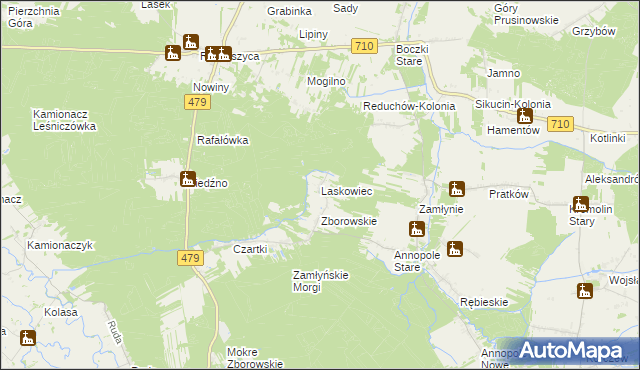This screenshot has width=640, height=370.
Task: Click the church icon below Kolasa
Action: (x=28, y=338)
